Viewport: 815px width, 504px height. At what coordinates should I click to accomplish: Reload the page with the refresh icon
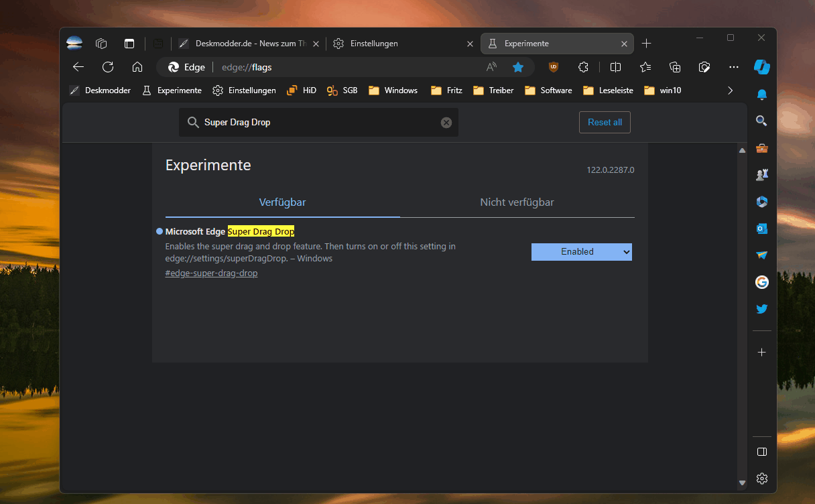[108, 67]
